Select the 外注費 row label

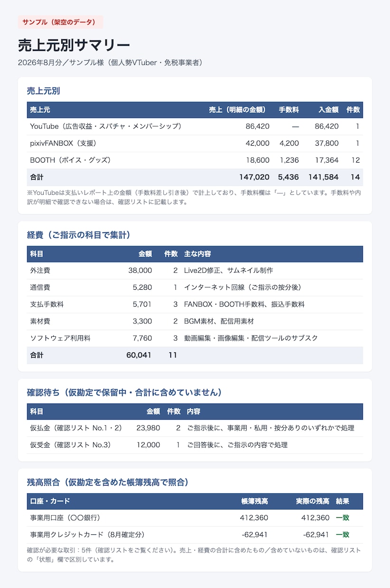pos(40,270)
